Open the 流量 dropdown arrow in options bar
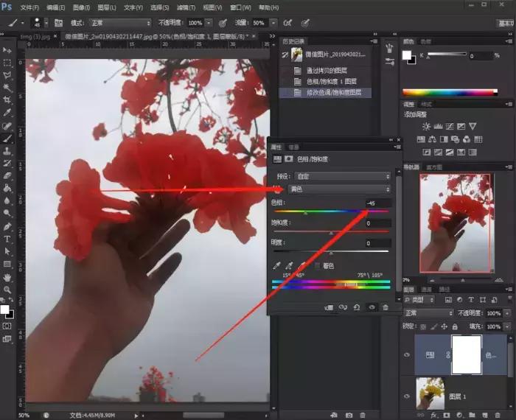Screen dimensions: 516x420 pos(273,23)
